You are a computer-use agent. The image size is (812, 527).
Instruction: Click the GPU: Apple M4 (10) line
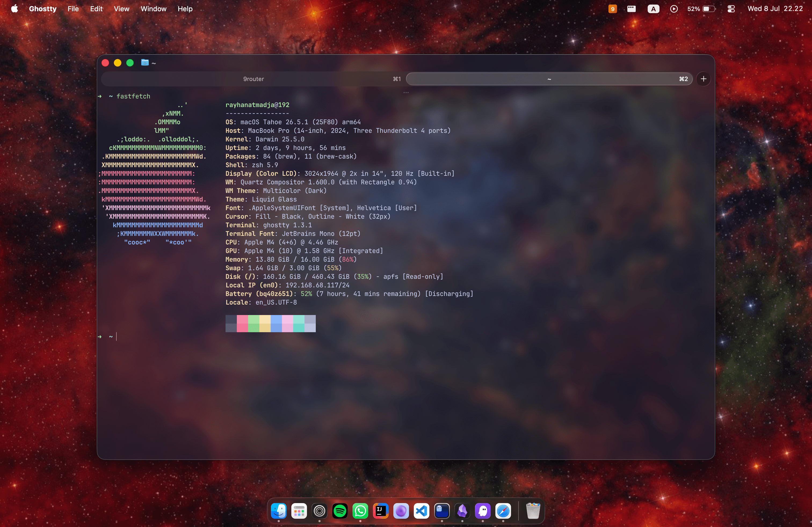coord(304,251)
